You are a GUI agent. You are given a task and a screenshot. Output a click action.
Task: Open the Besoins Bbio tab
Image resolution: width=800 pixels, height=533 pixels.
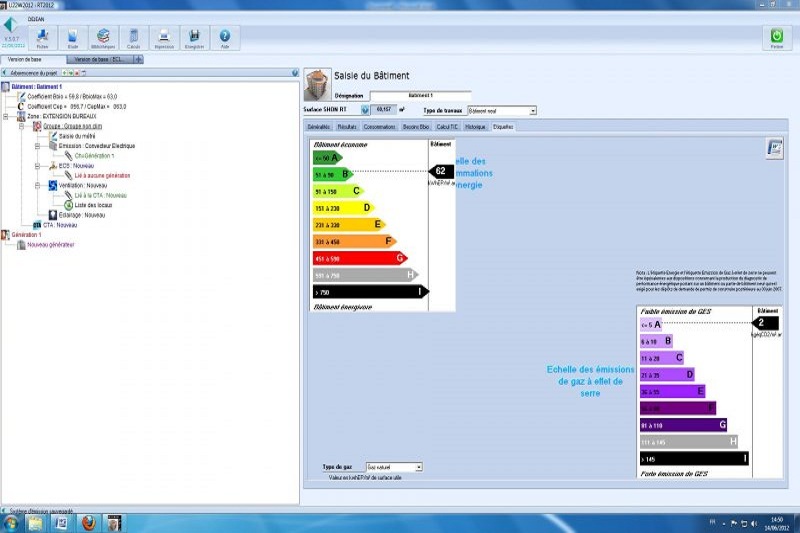(416, 126)
